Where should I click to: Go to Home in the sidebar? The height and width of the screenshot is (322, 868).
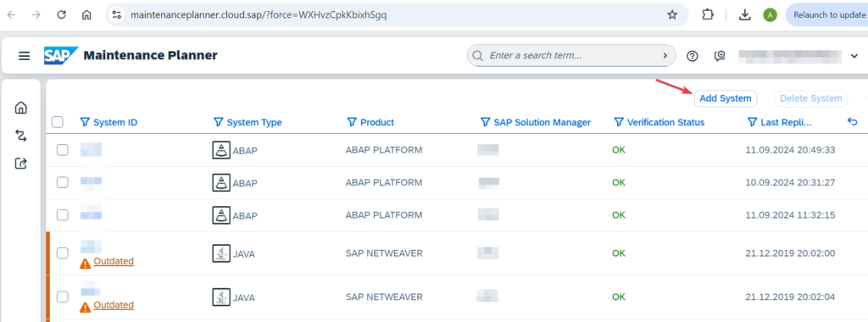click(21, 108)
